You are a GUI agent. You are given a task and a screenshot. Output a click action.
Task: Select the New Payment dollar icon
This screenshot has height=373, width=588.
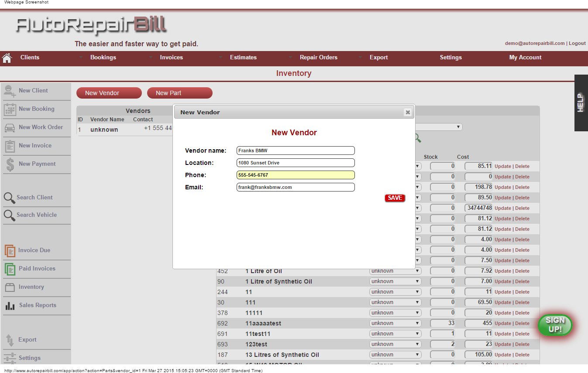click(x=10, y=164)
